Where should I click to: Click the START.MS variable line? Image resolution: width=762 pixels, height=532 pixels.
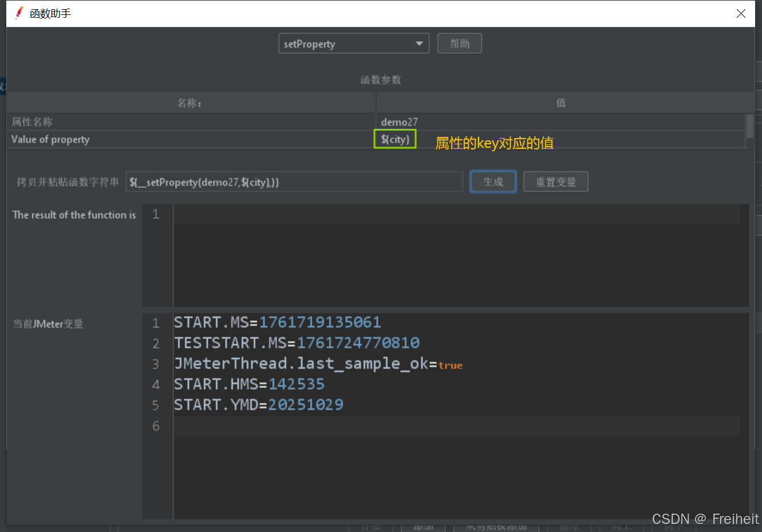pyautogui.click(x=278, y=322)
